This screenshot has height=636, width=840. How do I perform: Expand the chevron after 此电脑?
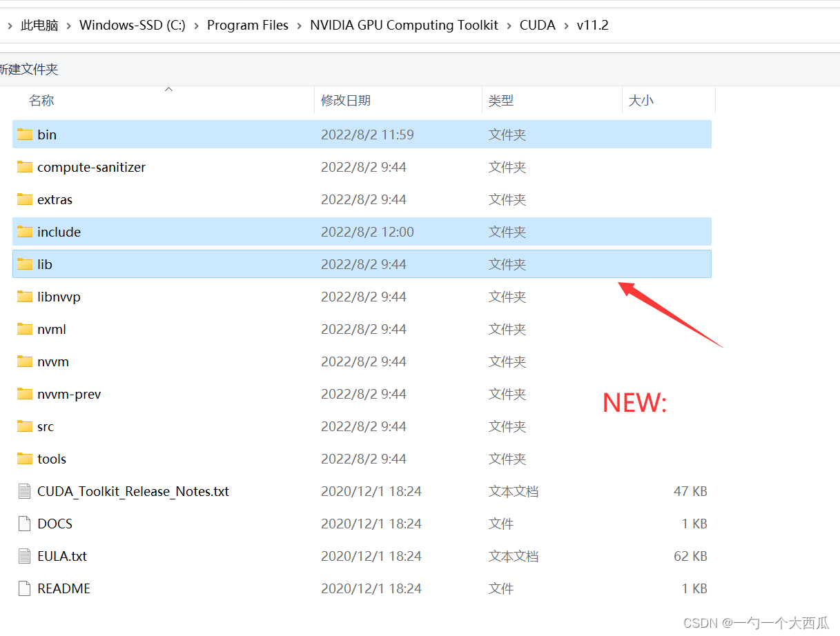click(x=69, y=26)
